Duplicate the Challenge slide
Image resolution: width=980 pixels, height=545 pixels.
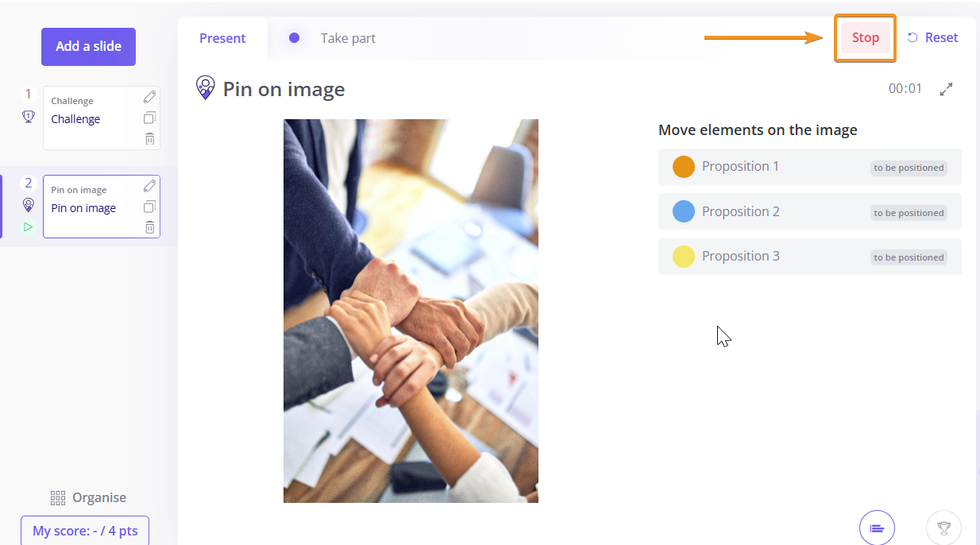(x=149, y=118)
